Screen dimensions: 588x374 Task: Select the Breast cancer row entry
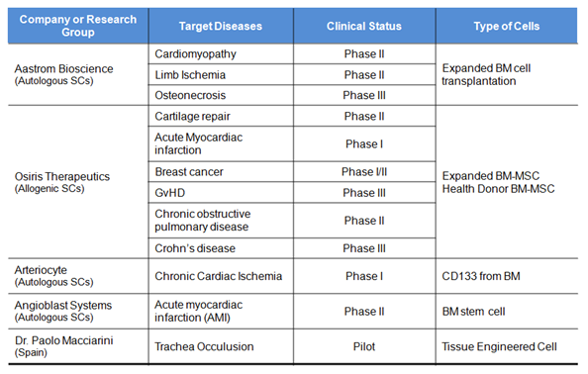tap(221, 171)
